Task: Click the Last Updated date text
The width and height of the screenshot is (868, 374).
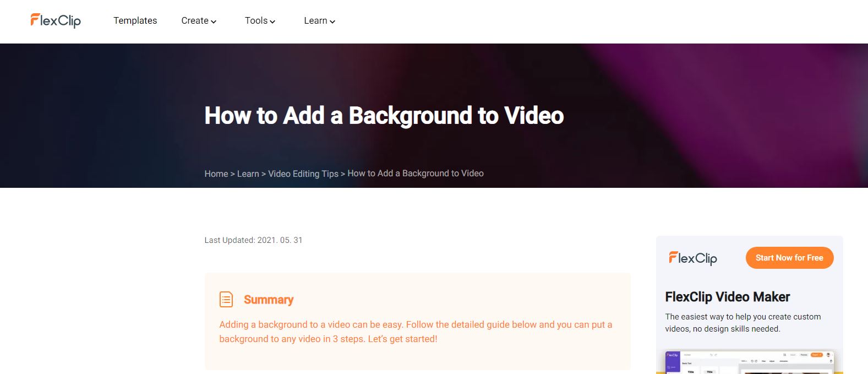Action: point(253,240)
